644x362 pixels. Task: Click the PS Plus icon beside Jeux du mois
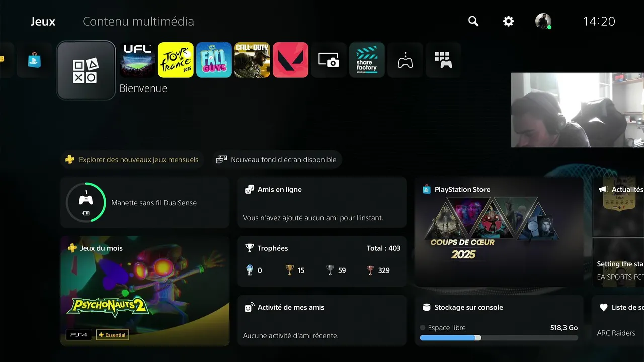tap(72, 248)
